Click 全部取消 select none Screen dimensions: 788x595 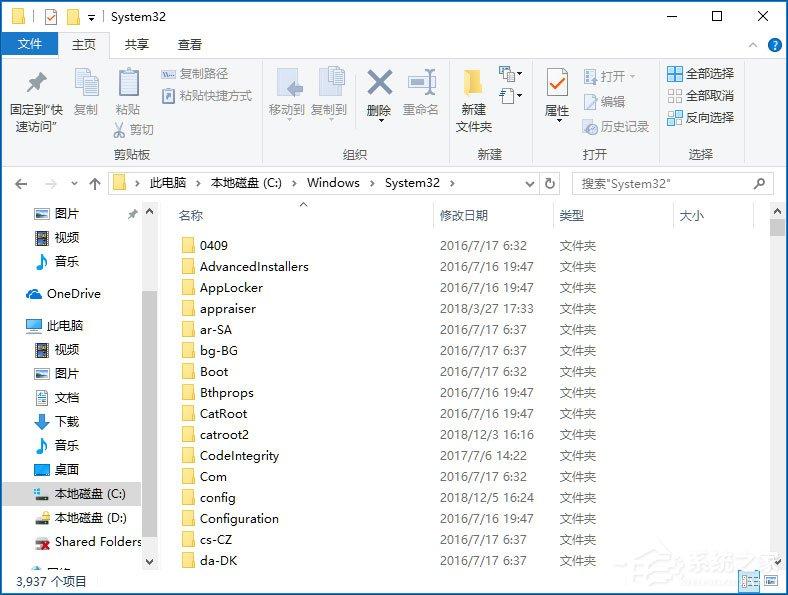click(x=701, y=95)
